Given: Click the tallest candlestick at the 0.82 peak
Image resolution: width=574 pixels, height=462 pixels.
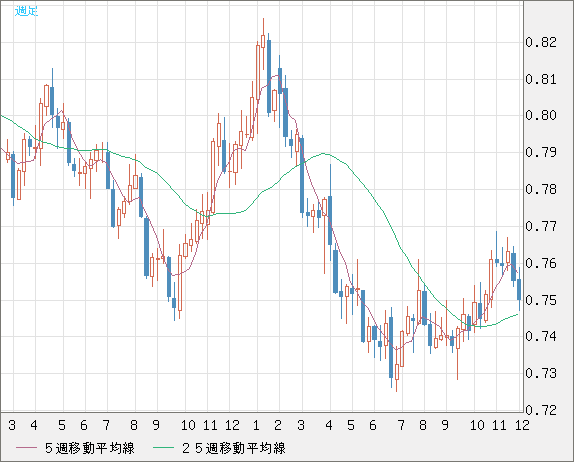Looking at the screenshot, I should coord(263,44).
